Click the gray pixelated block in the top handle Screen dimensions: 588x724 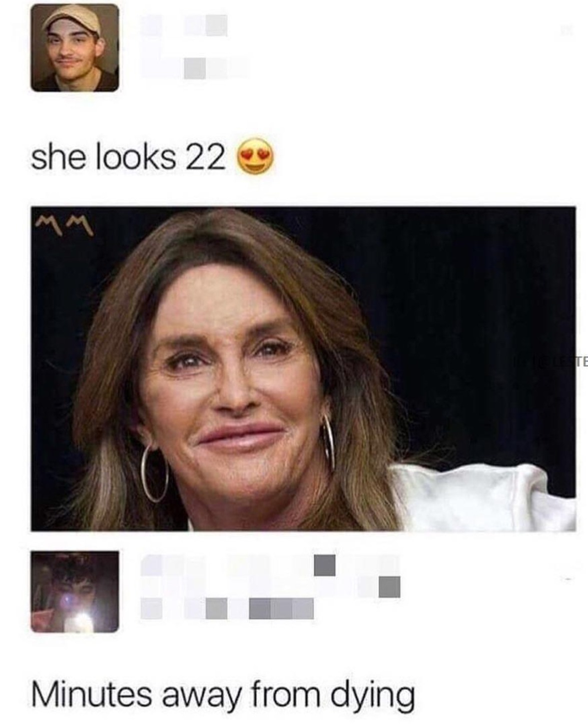click(194, 68)
